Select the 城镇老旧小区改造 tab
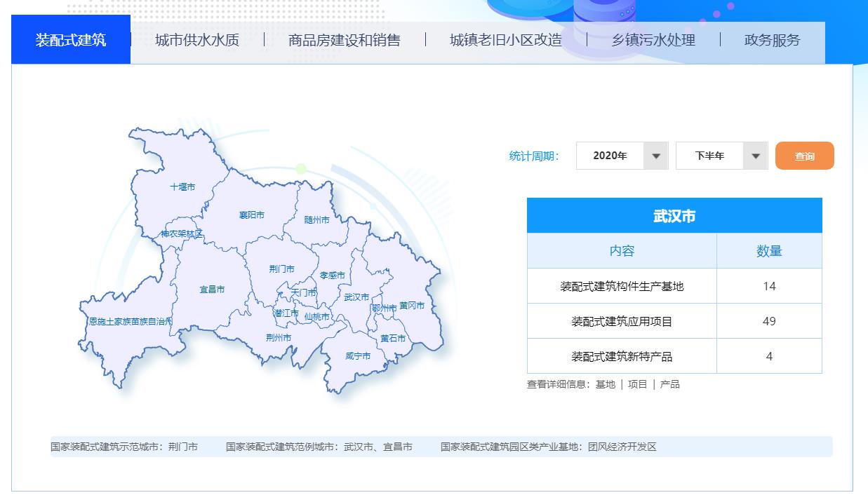The width and height of the screenshot is (868, 502). (x=505, y=41)
